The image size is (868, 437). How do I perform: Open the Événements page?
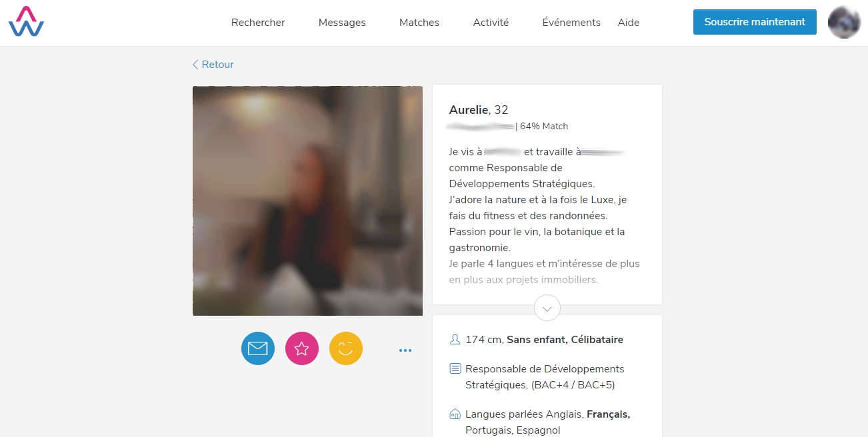[x=571, y=23]
